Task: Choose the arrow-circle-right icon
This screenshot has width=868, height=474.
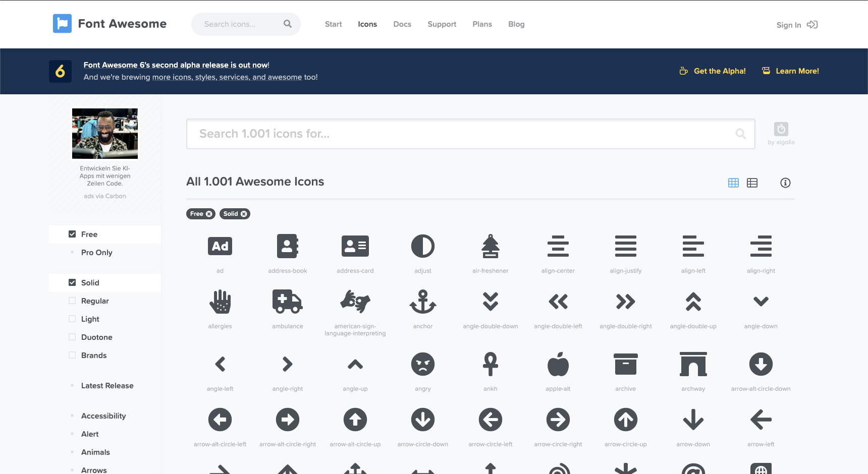Action: 558,420
